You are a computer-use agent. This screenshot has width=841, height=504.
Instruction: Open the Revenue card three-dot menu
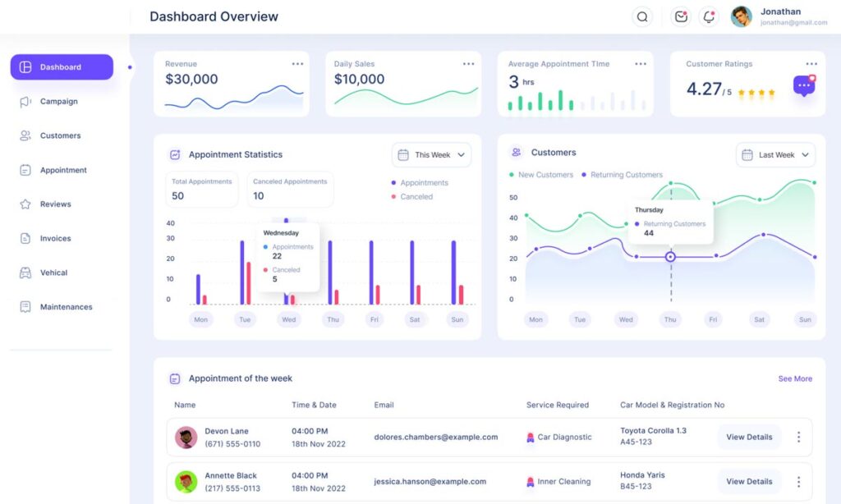click(x=297, y=64)
